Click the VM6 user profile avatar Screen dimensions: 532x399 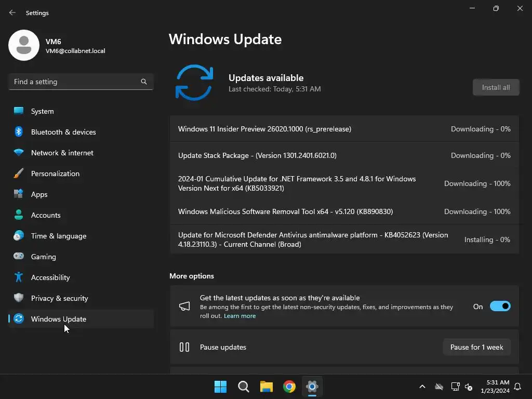[x=24, y=45]
